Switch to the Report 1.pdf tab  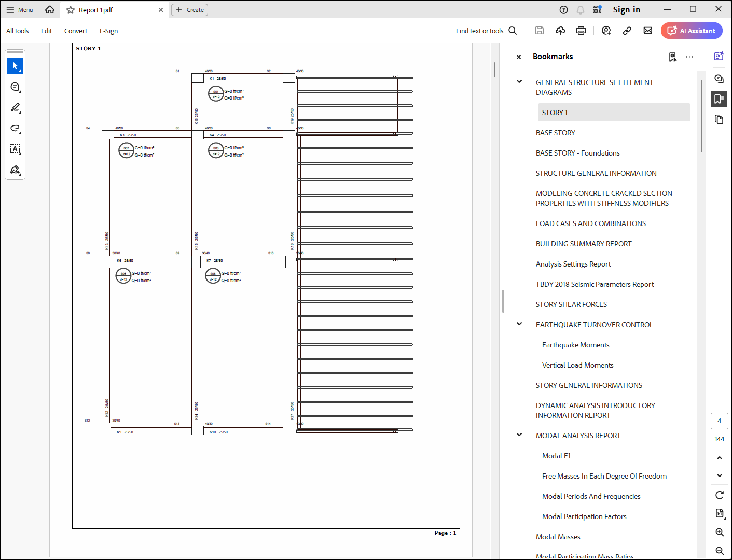pos(96,10)
